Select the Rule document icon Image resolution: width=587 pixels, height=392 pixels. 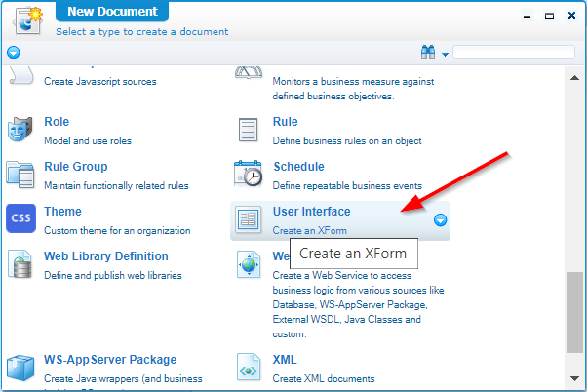pyautogui.click(x=250, y=129)
